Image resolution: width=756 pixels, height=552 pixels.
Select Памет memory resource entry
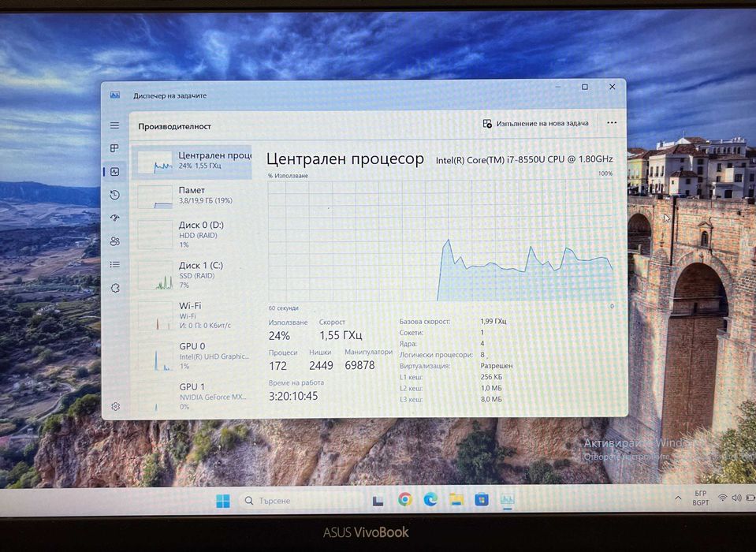192,196
